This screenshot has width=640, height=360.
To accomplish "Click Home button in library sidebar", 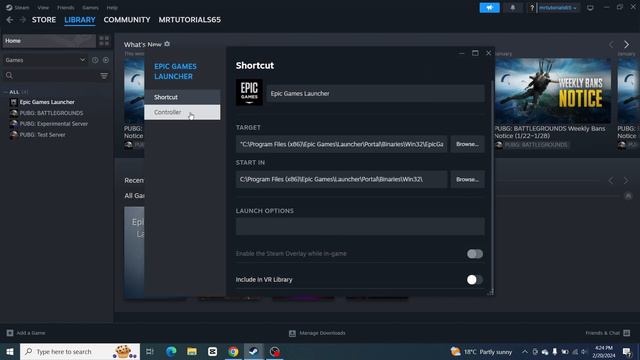I will point(49,41).
